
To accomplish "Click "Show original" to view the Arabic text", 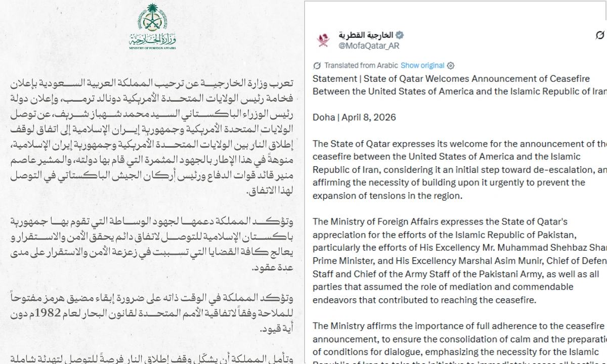I will point(422,65).
